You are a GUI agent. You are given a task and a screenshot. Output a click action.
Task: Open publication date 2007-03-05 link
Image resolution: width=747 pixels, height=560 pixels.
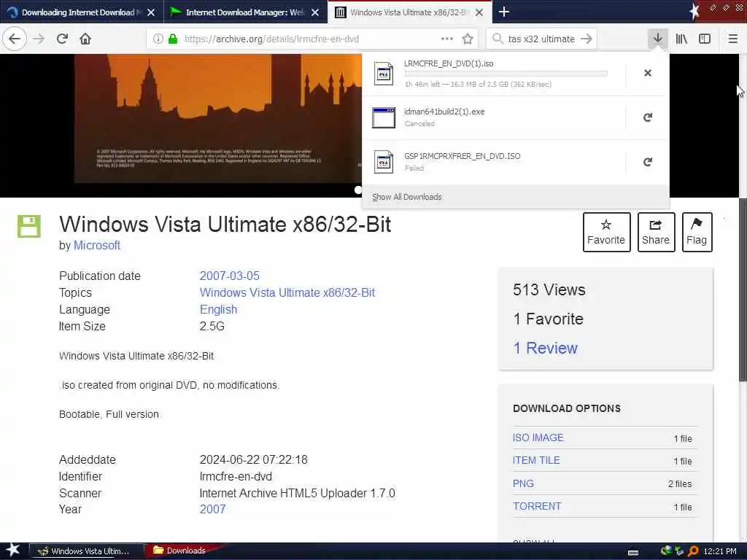point(229,276)
